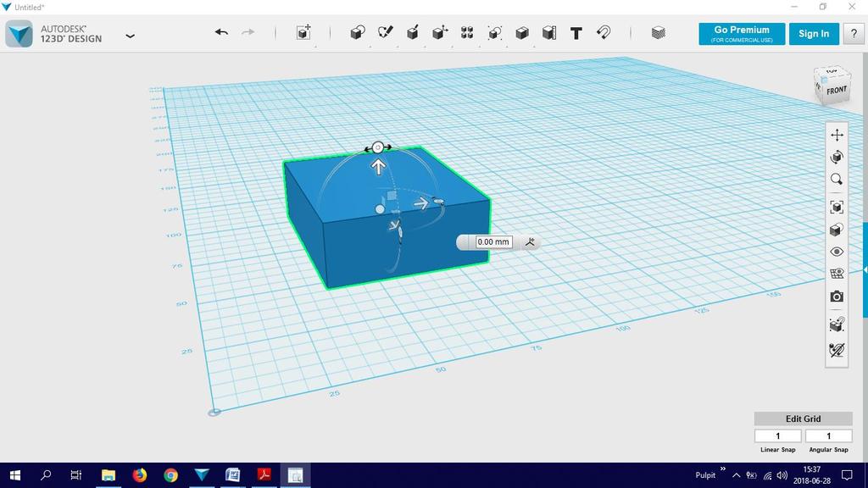Image resolution: width=868 pixels, height=488 pixels.
Task: Open the volume control in tray
Action: tap(782, 475)
